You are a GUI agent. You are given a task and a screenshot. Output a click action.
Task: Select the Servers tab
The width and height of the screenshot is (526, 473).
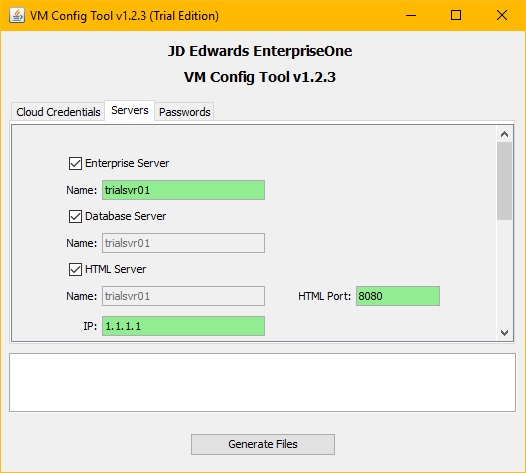(x=129, y=110)
